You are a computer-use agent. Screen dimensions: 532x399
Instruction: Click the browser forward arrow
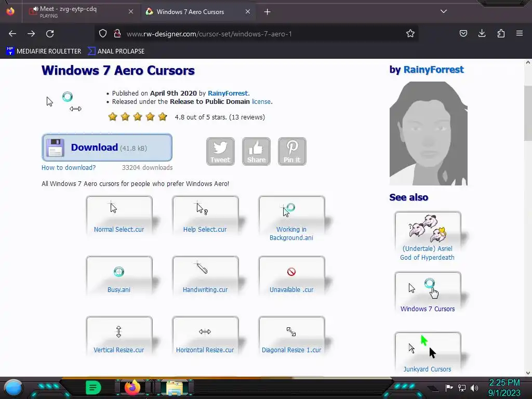click(31, 34)
